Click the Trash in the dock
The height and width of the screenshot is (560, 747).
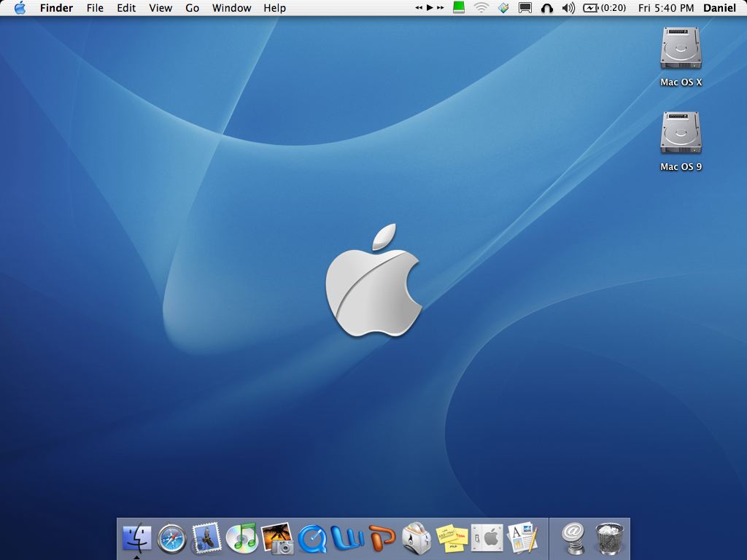click(x=609, y=539)
